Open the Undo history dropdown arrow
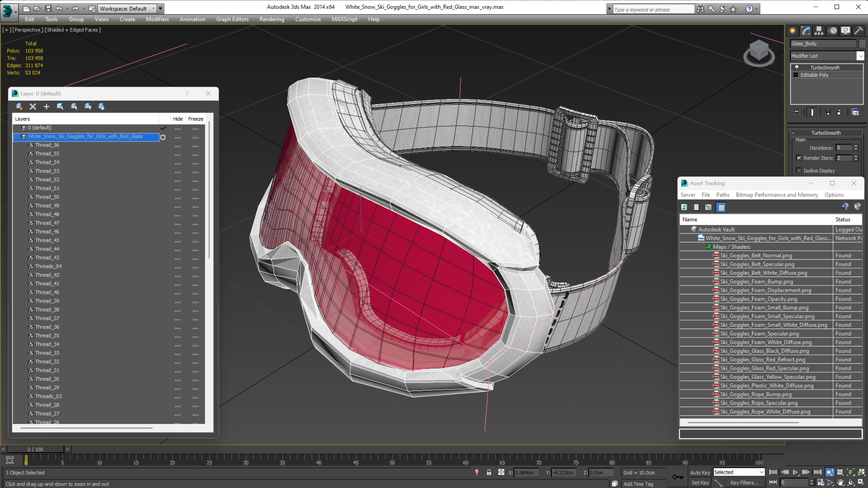This screenshot has height=488, width=868. (x=68, y=9)
